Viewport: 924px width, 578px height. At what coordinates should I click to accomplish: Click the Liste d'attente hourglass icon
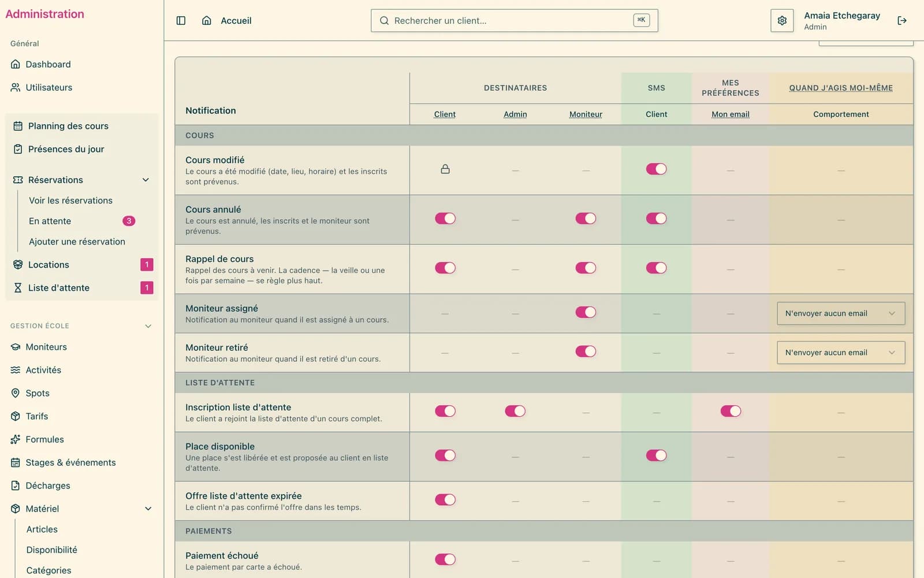coord(18,288)
